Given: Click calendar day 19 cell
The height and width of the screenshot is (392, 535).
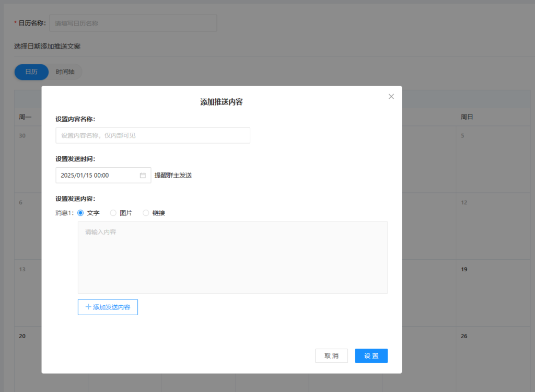Looking at the screenshot, I should (x=494, y=293).
